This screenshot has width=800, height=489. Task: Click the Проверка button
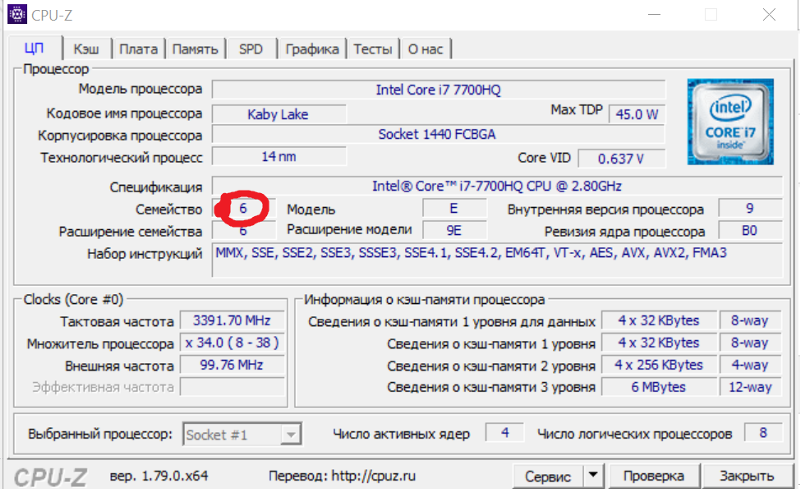tap(654, 476)
